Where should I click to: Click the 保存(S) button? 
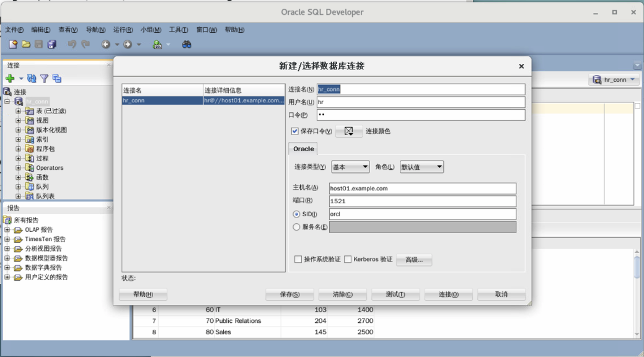(289, 294)
